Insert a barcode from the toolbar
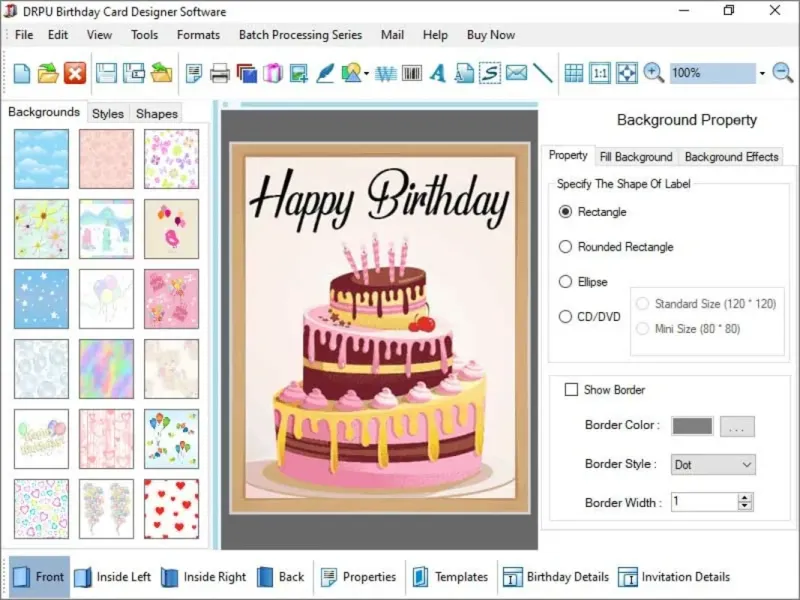The width and height of the screenshot is (800, 600). point(412,73)
